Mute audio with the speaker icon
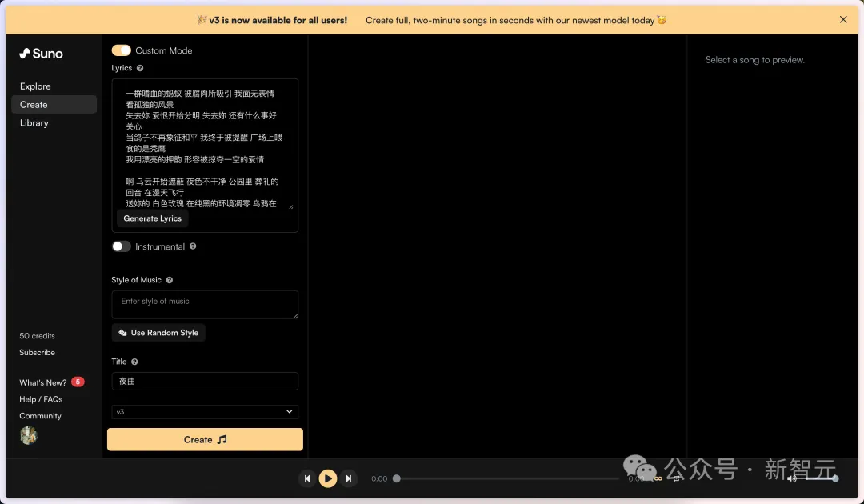 tap(791, 478)
